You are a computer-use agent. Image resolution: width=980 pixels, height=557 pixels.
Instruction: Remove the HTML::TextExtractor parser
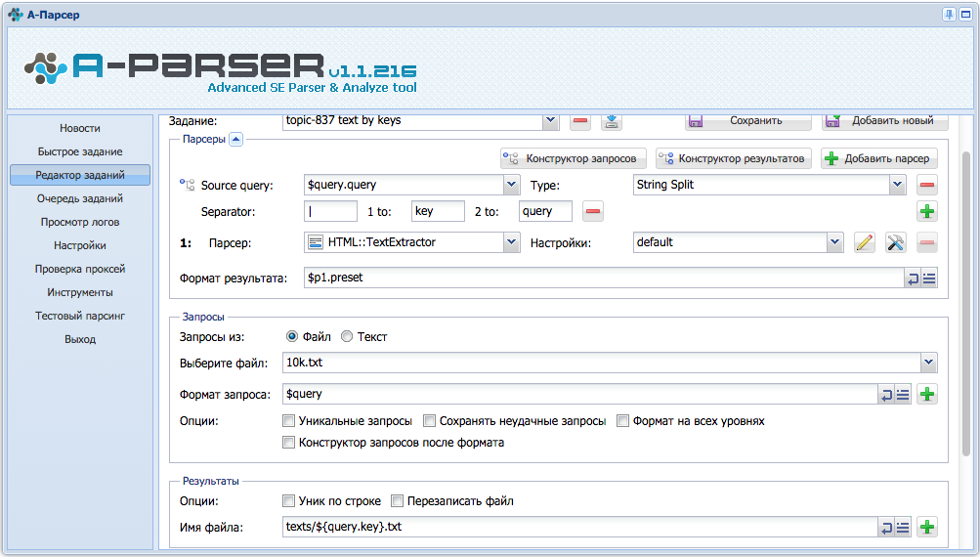(927, 242)
